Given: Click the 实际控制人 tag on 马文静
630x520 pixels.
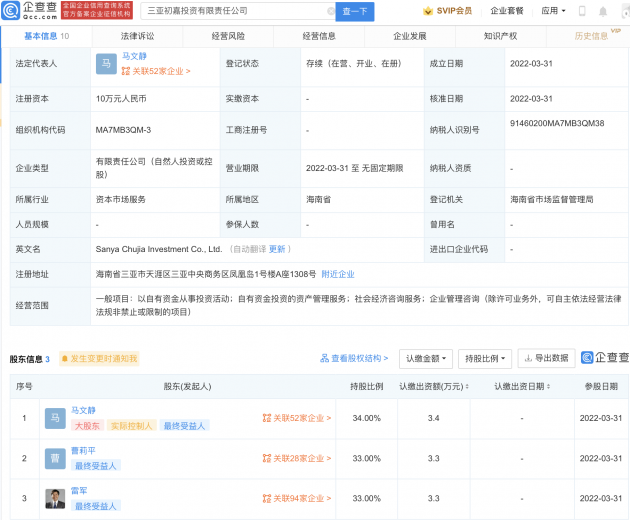Looking at the screenshot, I should [131, 426].
